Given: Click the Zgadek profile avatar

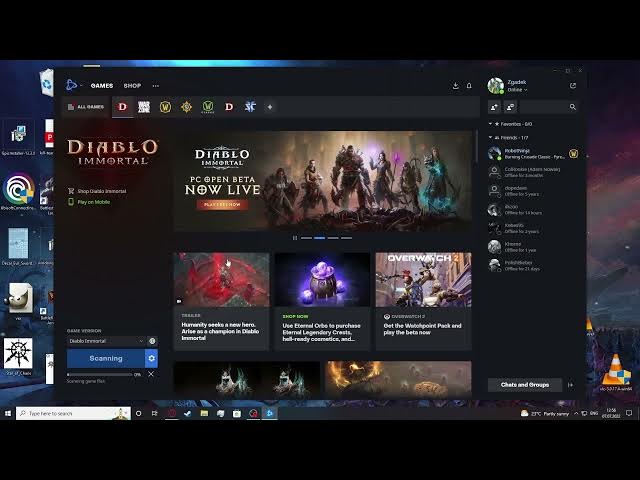Looking at the screenshot, I should click(496, 86).
